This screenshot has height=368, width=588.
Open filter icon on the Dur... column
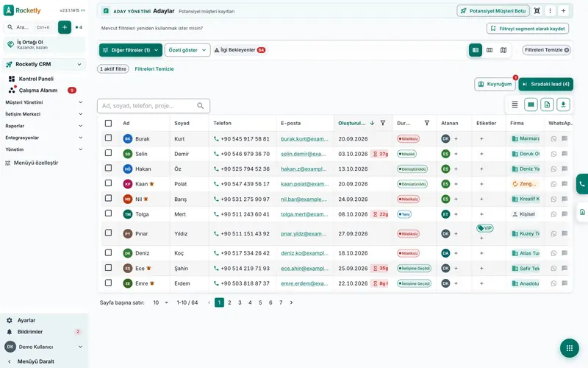(x=427, y=123)
